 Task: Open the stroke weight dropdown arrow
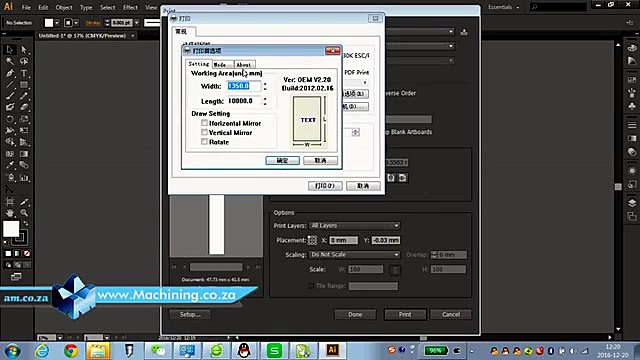pos(137,23)
